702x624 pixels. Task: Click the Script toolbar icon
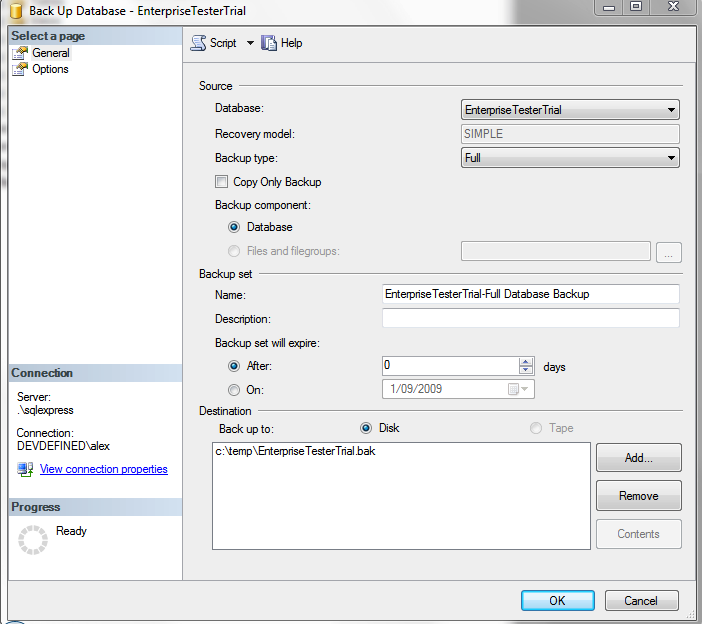point(198,43)
